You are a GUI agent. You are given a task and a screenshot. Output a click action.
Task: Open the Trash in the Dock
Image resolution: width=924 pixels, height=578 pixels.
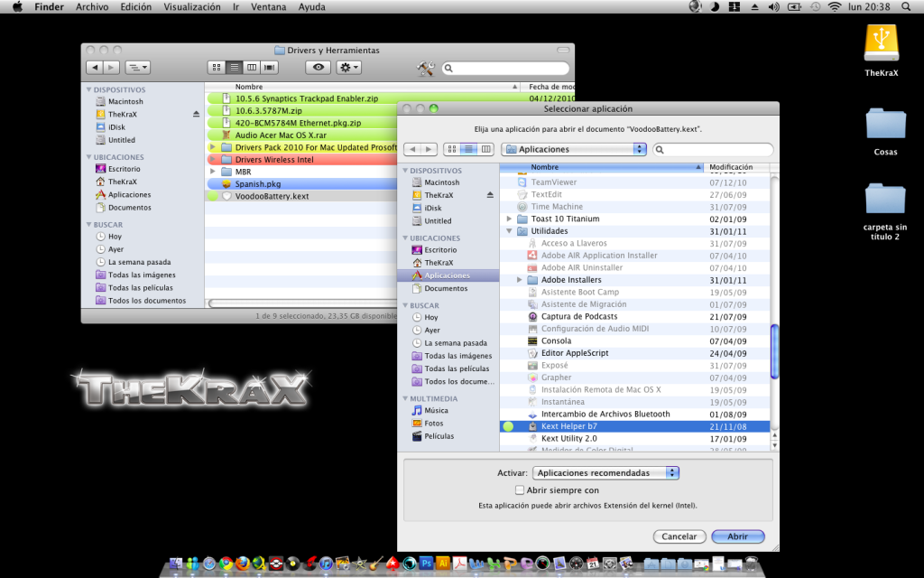click(x=752, y=564)
